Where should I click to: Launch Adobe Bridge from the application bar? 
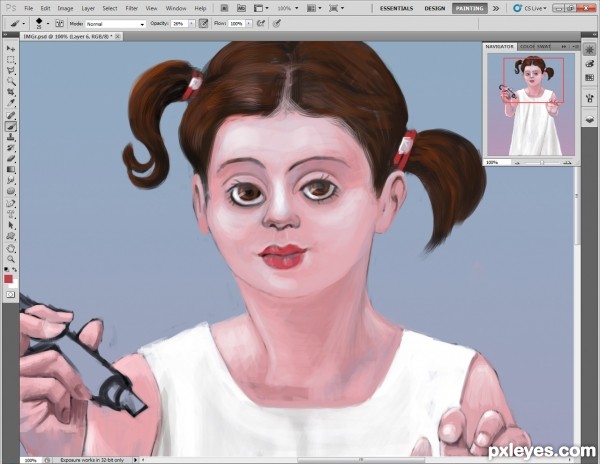pyautogui.click(x=225, y=8)
